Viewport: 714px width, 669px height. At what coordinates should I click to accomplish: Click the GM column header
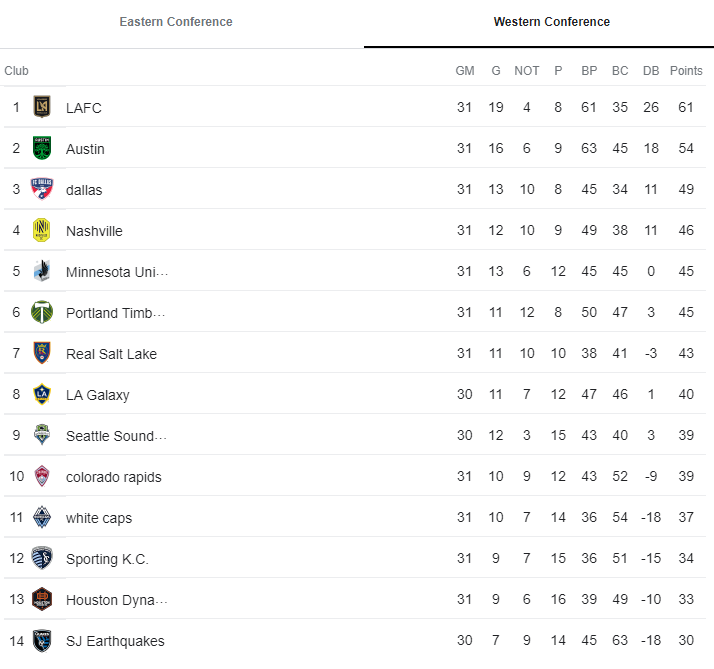click(465, 71)
